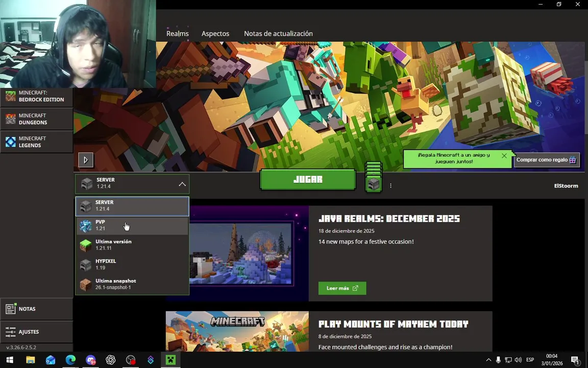This screenshot has width=588, height=368.
Task: Click ESP language indicator
Action: click(x=530, y=360)
